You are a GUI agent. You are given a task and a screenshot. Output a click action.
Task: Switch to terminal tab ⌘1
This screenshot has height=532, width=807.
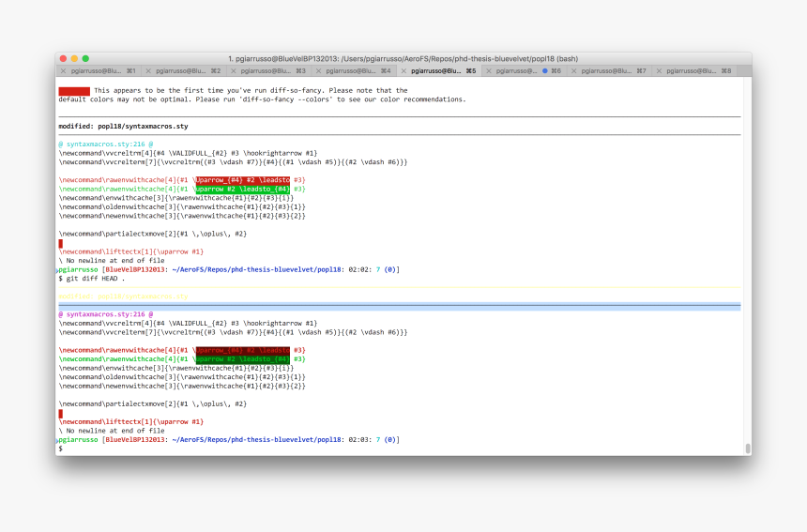point(99,70)
